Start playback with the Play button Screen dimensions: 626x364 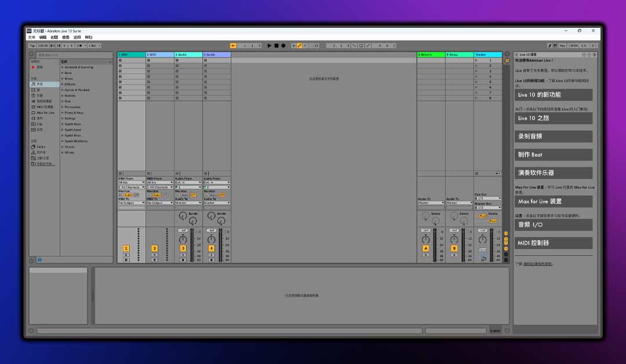click(269, 46)
